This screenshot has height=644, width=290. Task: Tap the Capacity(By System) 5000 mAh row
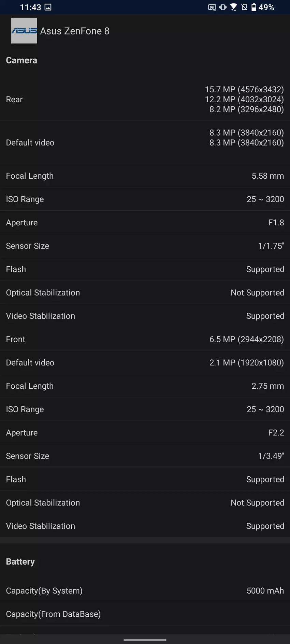tap(145, 591)
